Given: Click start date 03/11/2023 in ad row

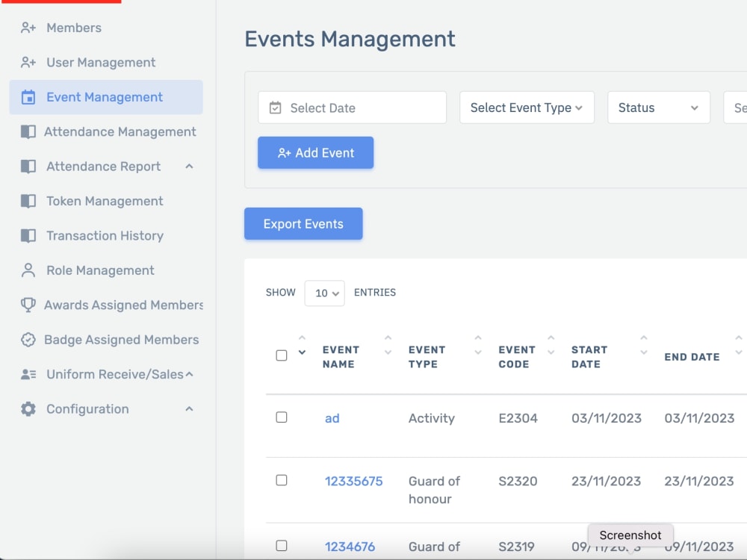Looking at the screenshot, I should click(x=607, y=419).
